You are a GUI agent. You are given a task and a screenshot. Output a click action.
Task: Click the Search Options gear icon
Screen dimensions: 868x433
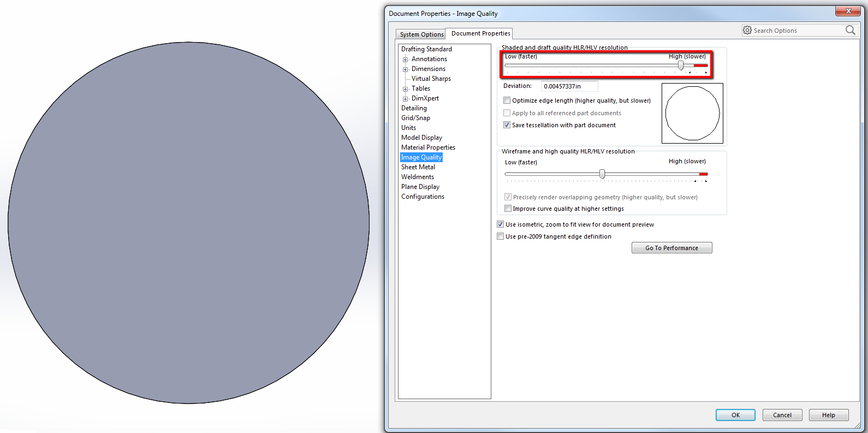[747, 30]
